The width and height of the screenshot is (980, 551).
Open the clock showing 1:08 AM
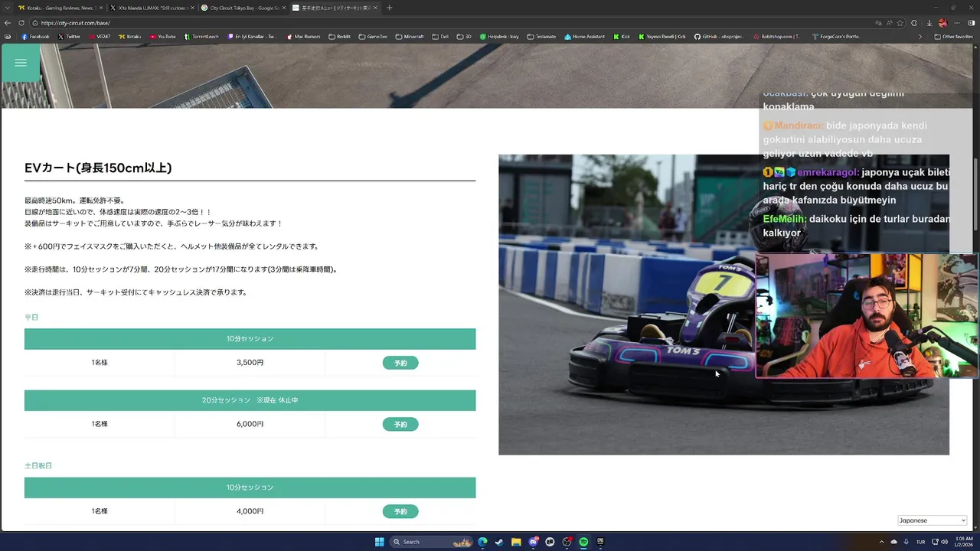click(x=962, y=542)
